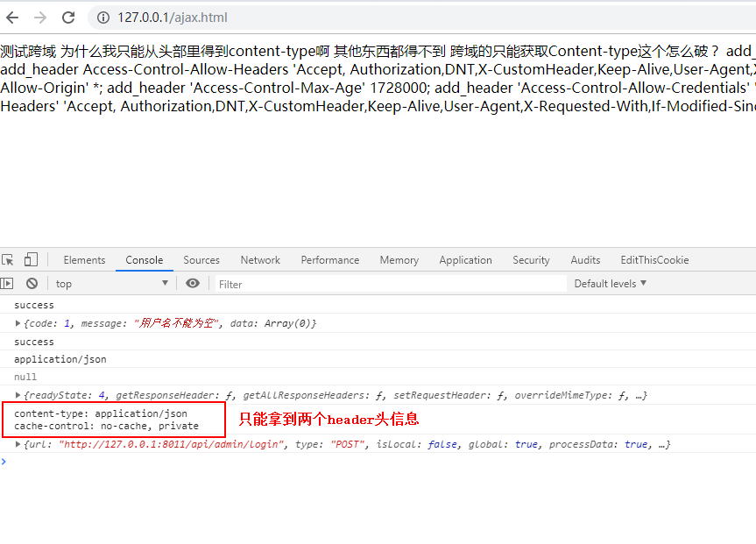Click the browser back arrow

tap(12, 18)
